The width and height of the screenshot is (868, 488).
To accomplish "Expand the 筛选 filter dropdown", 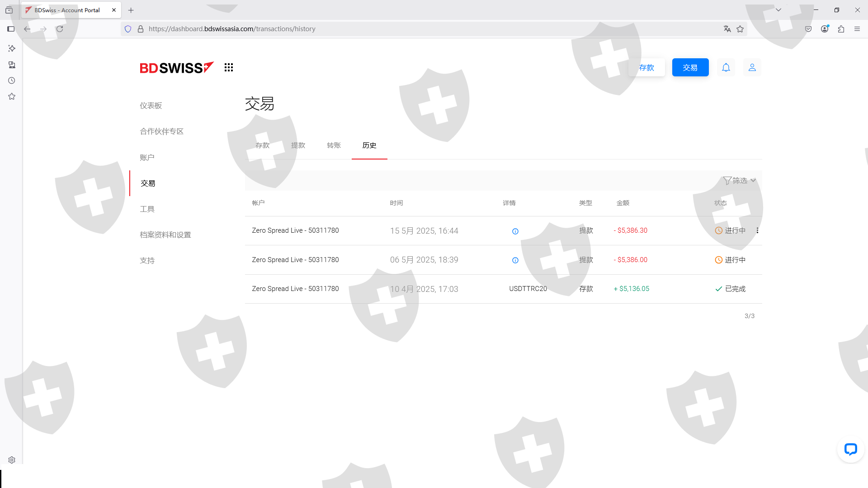I will tap(740, 180).
